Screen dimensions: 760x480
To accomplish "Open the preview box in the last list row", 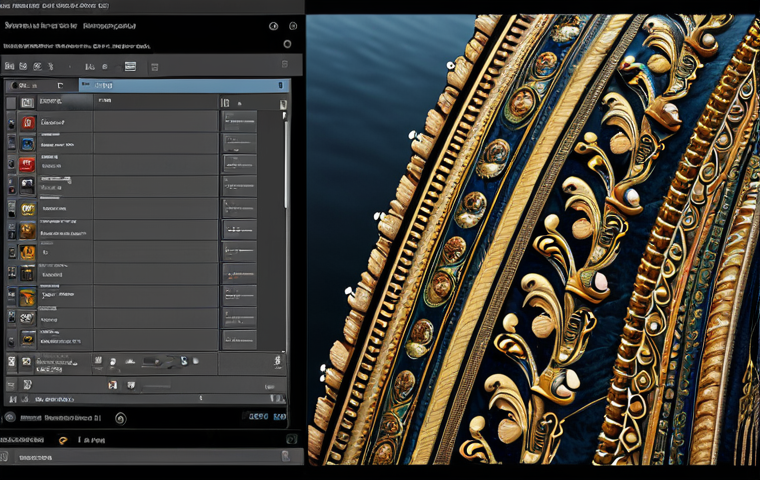I will tap(239, 340).
